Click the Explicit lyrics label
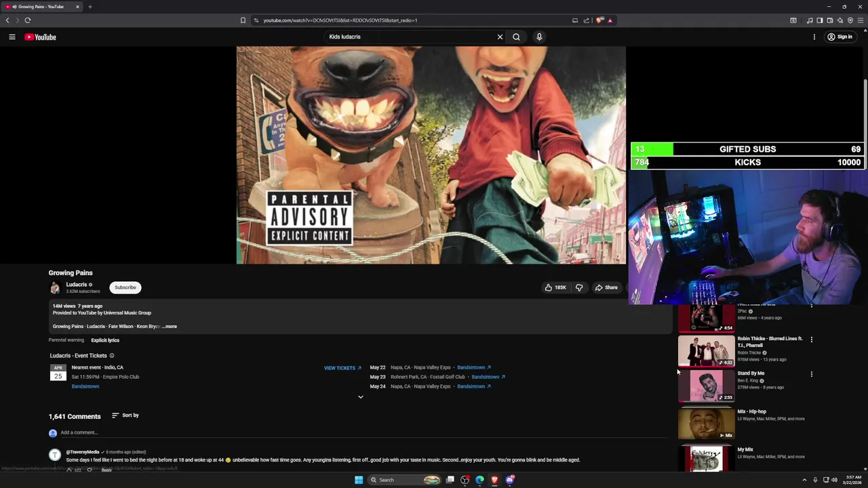868x488 pixels. 105,340
